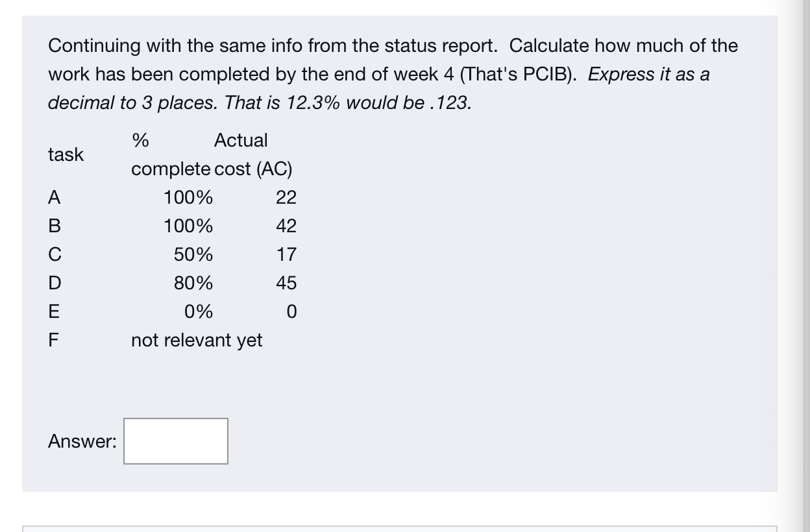Click the Answer label
The height and width of the screenshot is (532, 810).
[80, 441]
